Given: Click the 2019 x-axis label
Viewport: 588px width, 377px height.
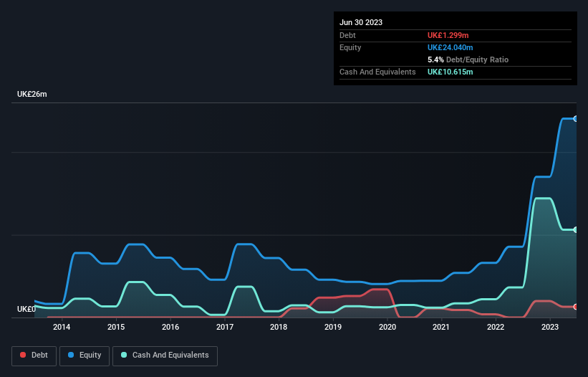Looking at the screenshot, I should 333,327.
